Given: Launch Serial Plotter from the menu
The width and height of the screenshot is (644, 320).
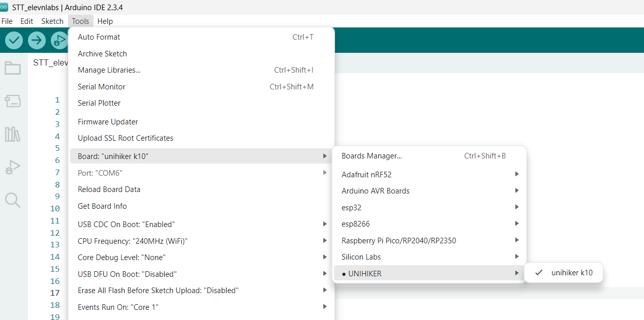Looking at the screenshot, I should click(x=201, y=103).
